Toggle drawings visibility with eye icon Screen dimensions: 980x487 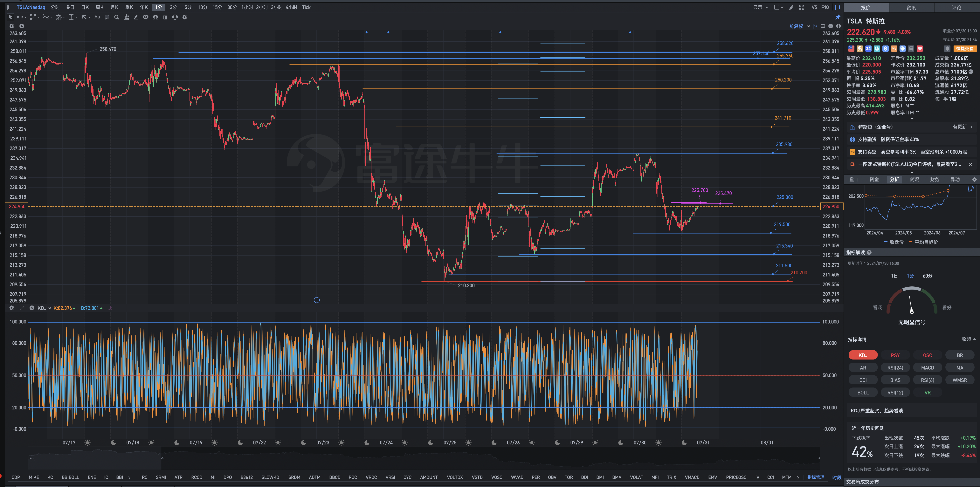click(145, 17)
